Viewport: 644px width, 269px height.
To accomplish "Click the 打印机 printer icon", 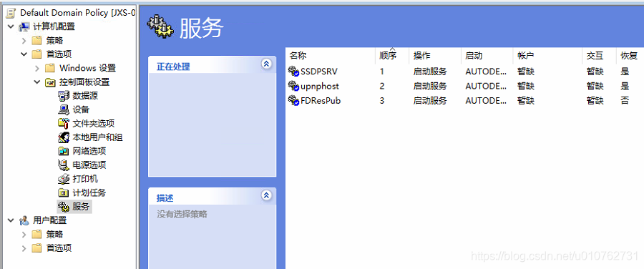I will point(64,179).
